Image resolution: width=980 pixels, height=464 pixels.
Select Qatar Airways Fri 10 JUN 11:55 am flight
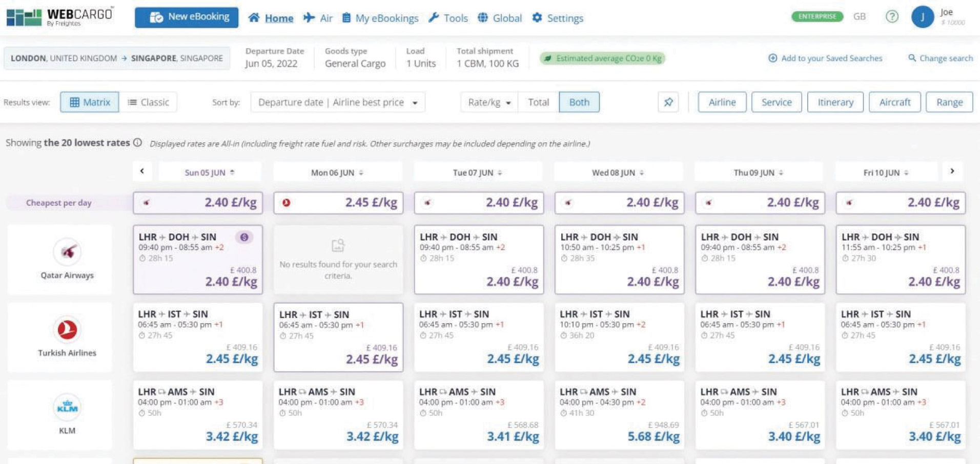[x=901, y=260]
